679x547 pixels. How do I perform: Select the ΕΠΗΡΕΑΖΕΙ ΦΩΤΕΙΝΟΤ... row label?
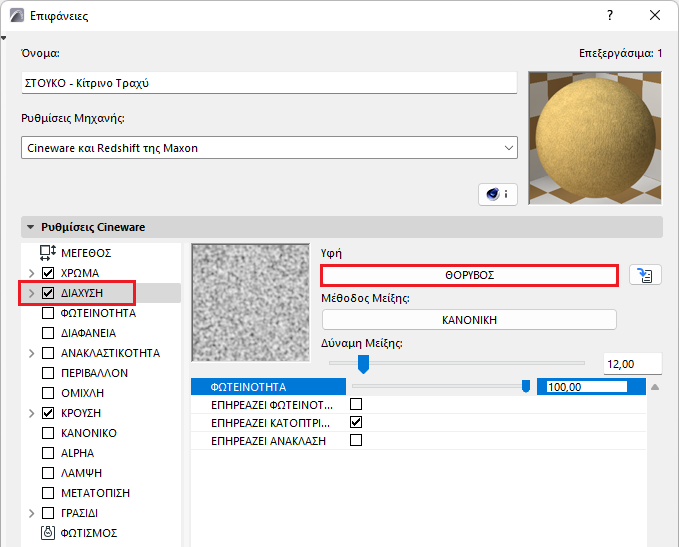pyautogui.click(x=272, y=405)
